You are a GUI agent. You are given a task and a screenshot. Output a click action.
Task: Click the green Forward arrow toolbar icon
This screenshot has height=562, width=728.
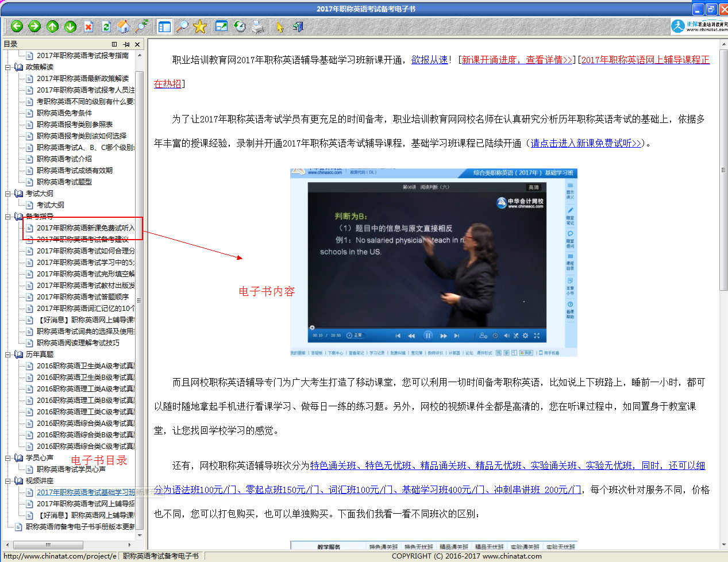(x=34, y=26)
